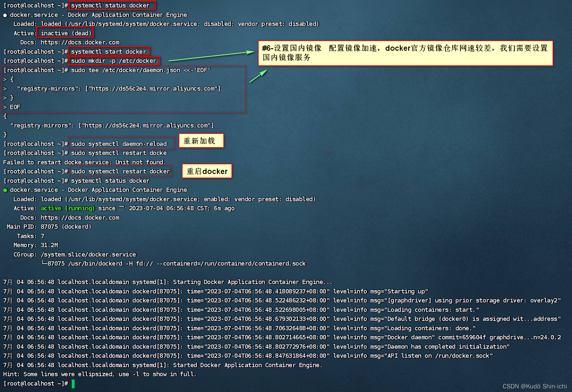Click the '重新加载' annotation label

[x=201, y=141]
